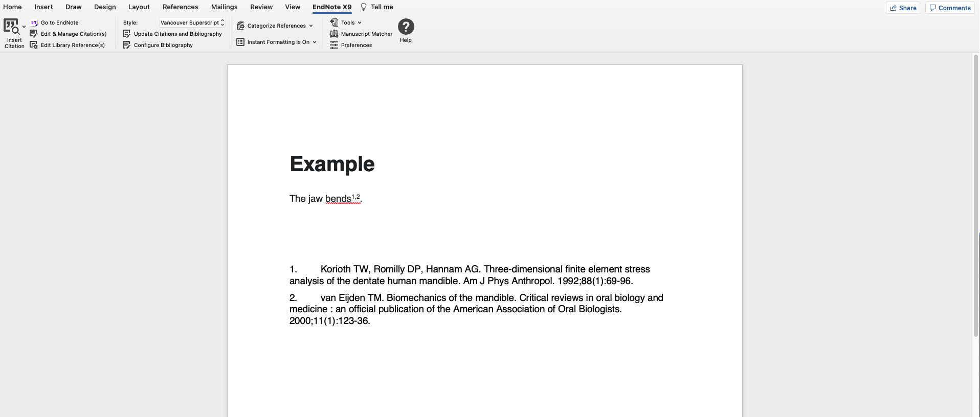
Task: Click the Manuscript Matcher label
Action: click(367, 34)
